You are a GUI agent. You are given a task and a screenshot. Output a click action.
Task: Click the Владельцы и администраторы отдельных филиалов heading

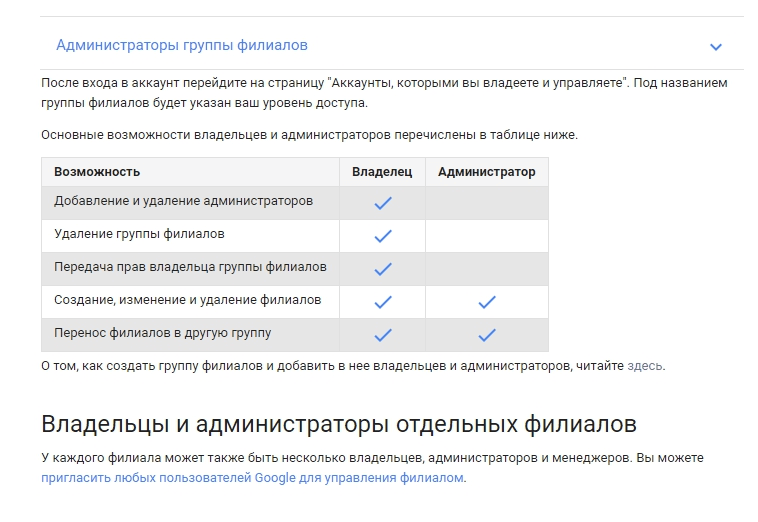339,423
